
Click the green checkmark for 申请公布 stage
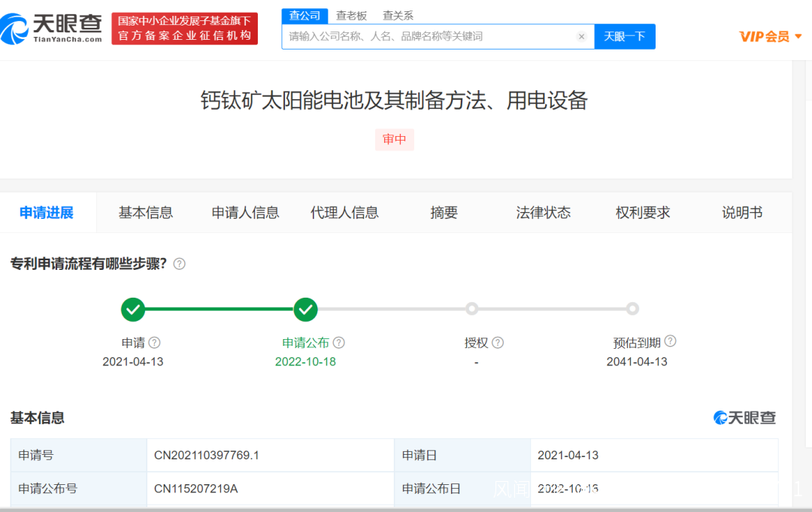pos(305,309)
